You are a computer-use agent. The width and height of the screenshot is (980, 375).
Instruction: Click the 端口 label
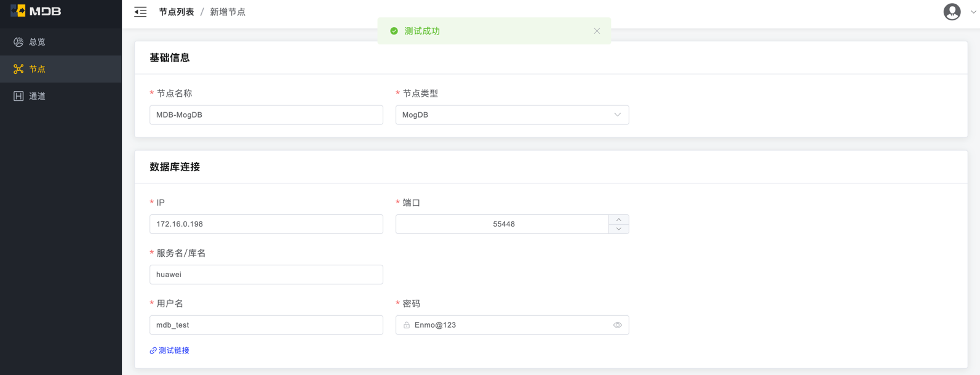(x=412, y=203)
